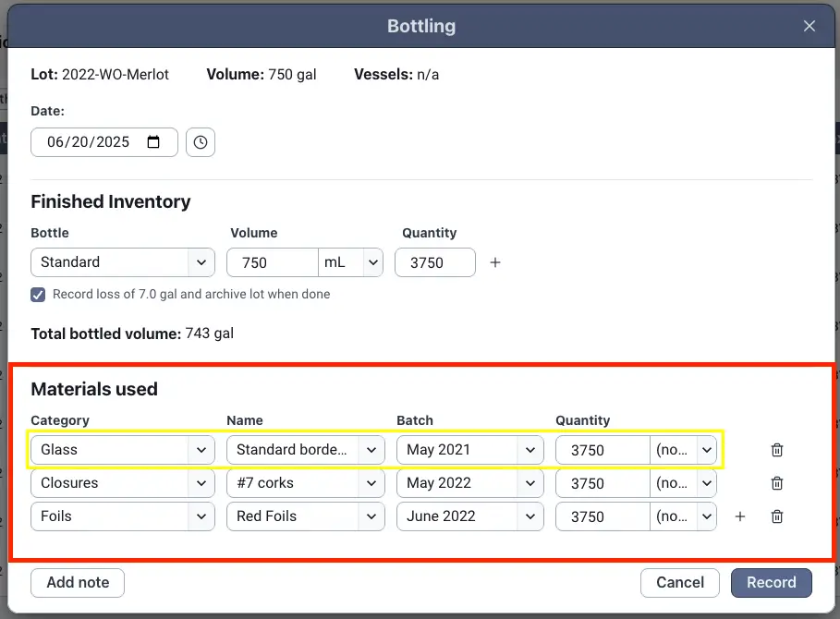Click the Closures row quantity field
The image size is (840, 619).
[603, 483]
